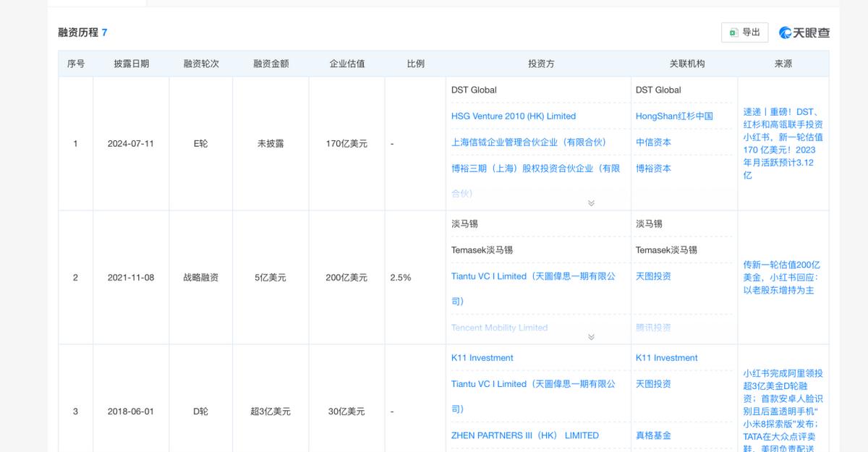Click the 披露日期 column header
868x452 pixels.
pyautogui.click(x=131, y=64)
